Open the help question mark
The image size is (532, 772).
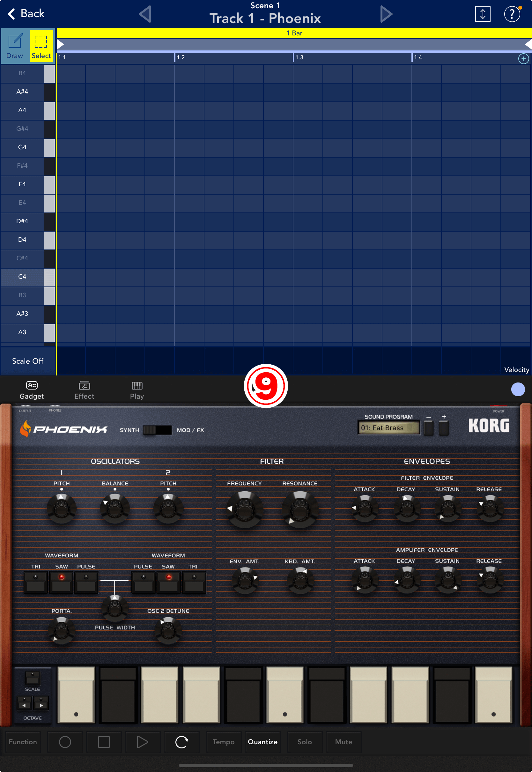pyautogui.click(x=512, y=14)
